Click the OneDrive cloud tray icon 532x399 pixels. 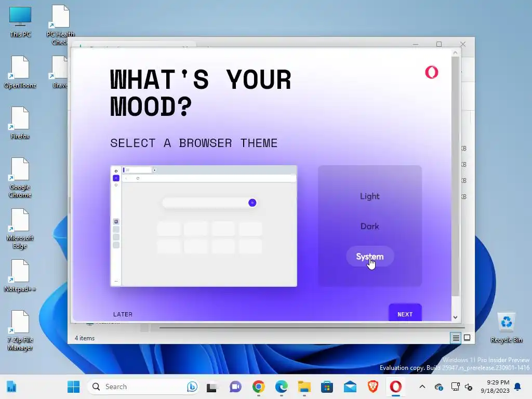tap(438, 387)
